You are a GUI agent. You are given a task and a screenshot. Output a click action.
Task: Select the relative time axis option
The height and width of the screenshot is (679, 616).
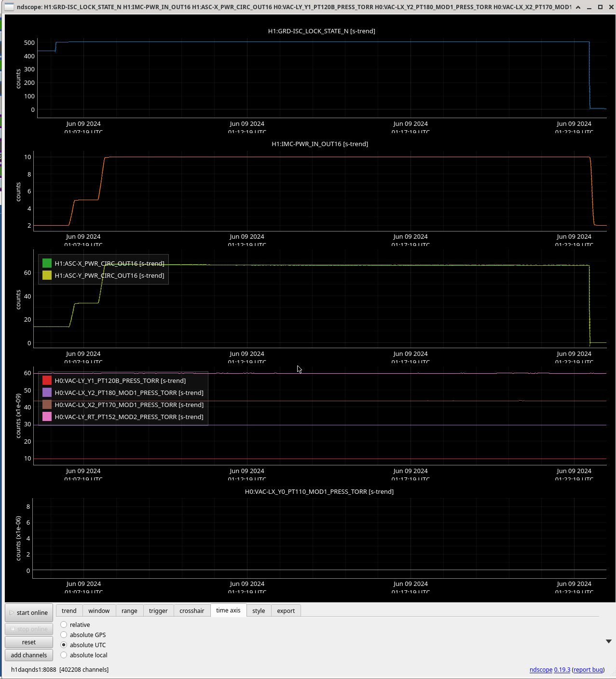[75, 625]
